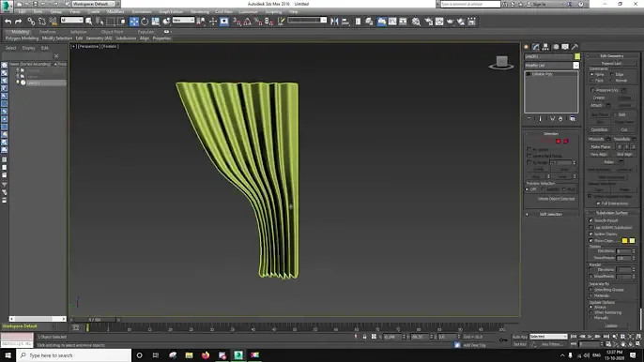Open the Rendering menu
This screenshot has width=644, height=362.
pos(200,12)
